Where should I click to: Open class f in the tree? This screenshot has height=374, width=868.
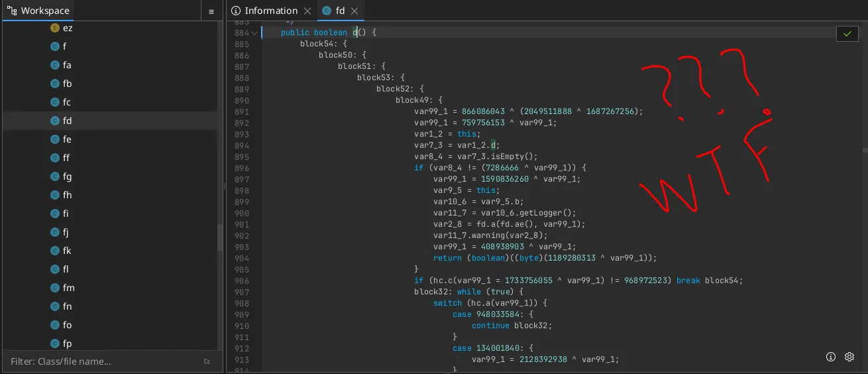point(64,46)
